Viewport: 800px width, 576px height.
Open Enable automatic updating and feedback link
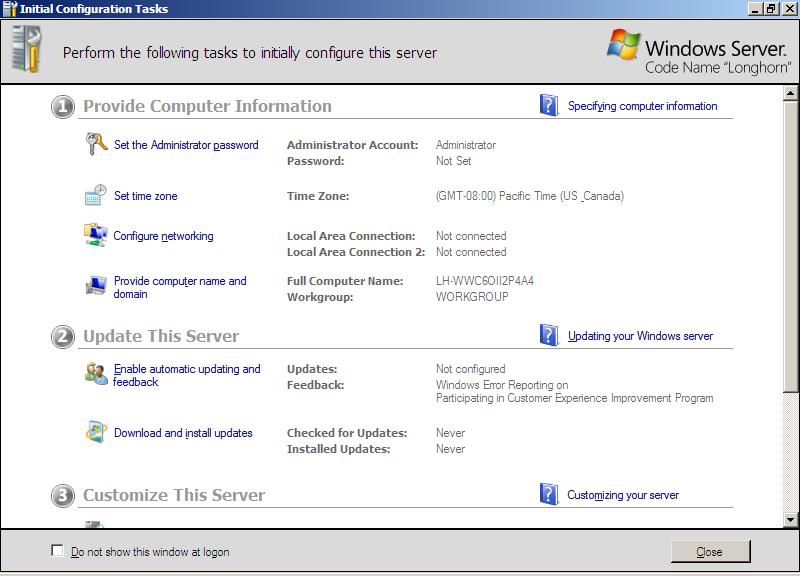pos(187,375)
